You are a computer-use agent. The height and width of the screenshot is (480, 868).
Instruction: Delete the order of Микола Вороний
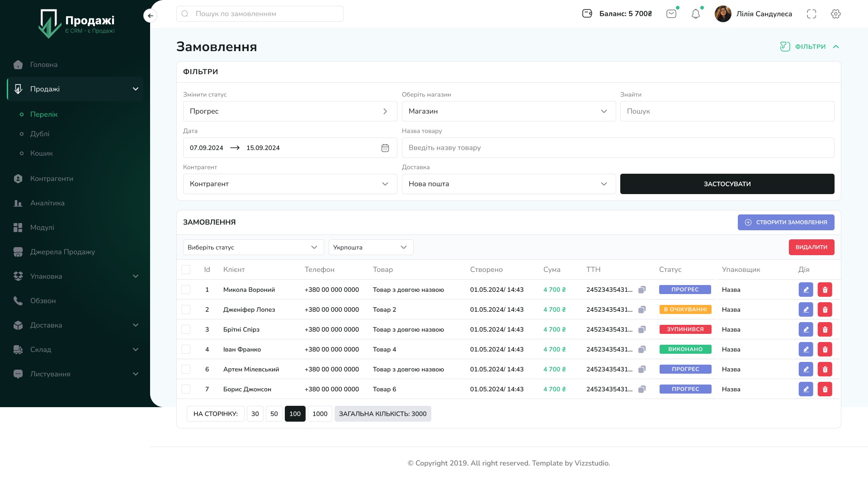pos(825,290)
